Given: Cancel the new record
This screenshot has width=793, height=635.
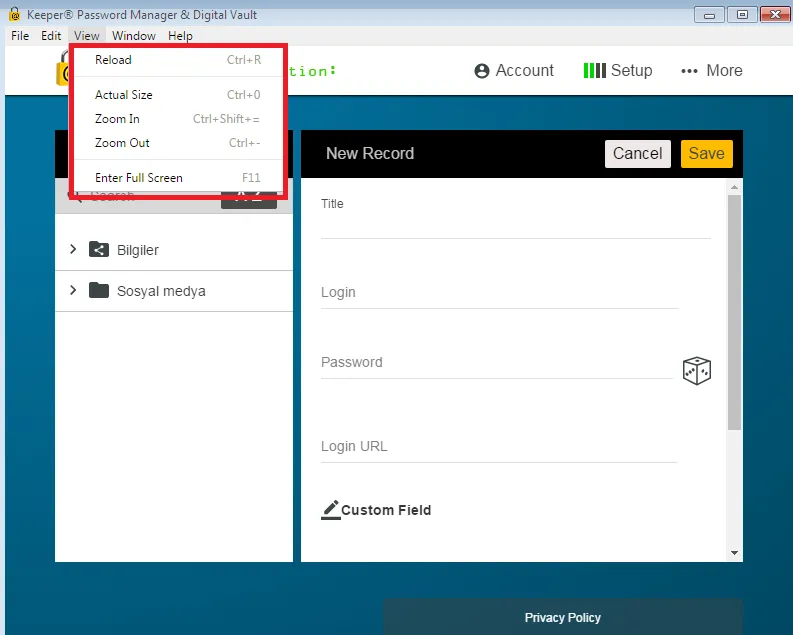Looking at the screenshot, I should (x=637, y=153).
